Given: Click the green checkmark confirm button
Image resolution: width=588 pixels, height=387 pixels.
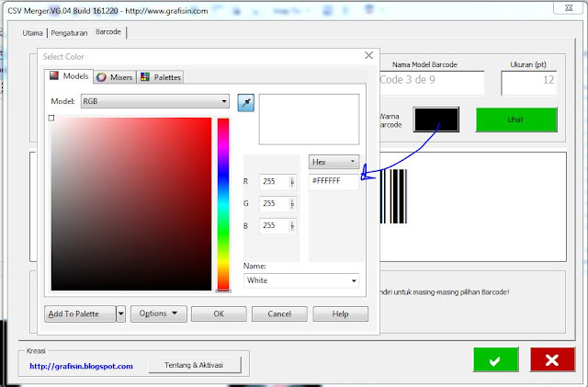Looking at the screenshot, I should (496, 359).
